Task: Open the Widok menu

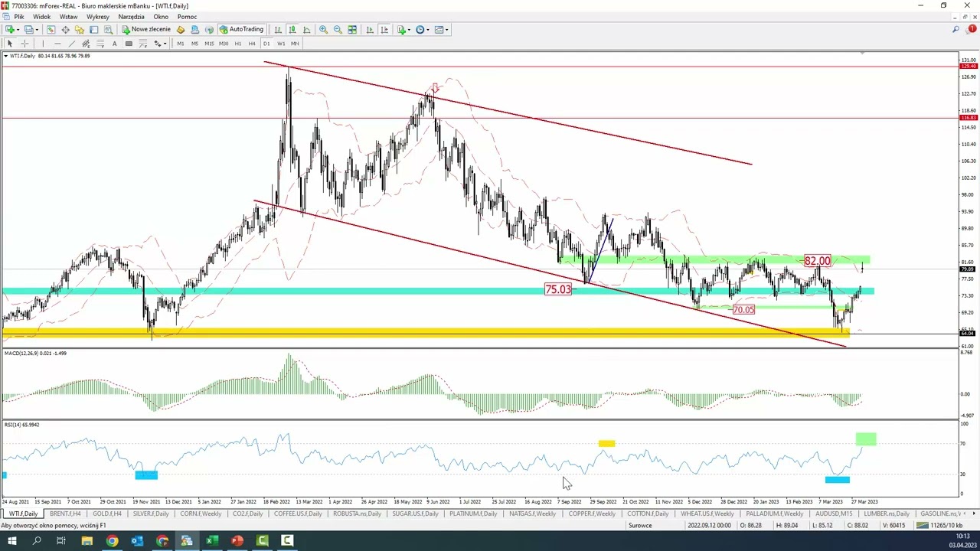Action: [x=41, y=16]
